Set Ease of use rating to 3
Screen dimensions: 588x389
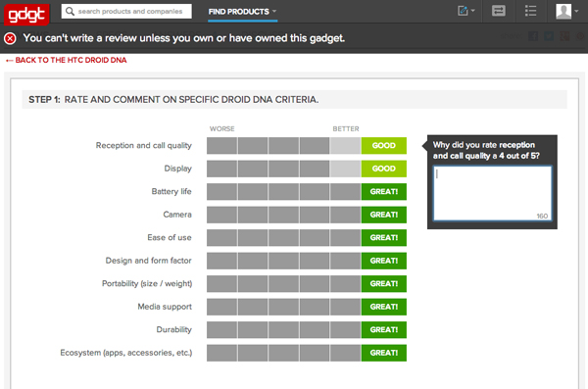coord(283,238)
